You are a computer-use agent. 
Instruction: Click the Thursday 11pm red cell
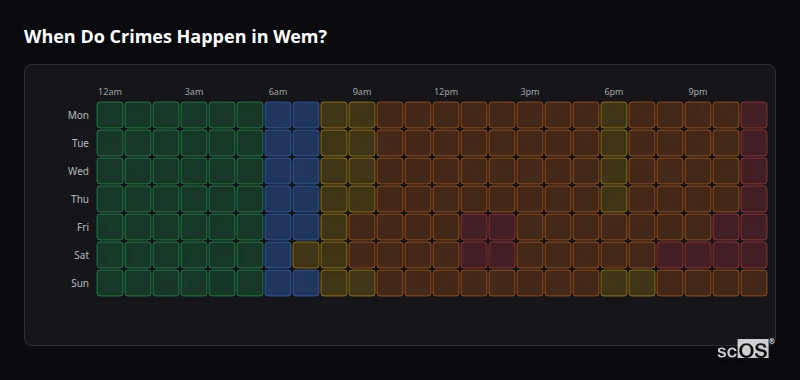tap(754, 199)
